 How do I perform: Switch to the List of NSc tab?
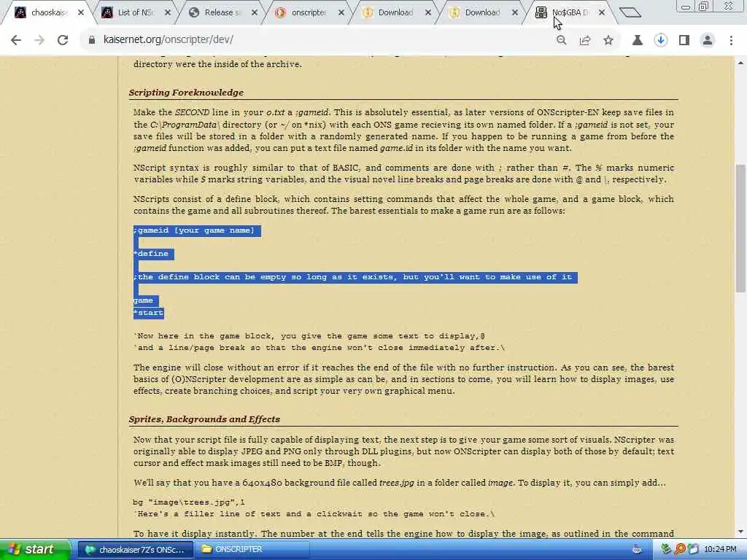point(135,12)
